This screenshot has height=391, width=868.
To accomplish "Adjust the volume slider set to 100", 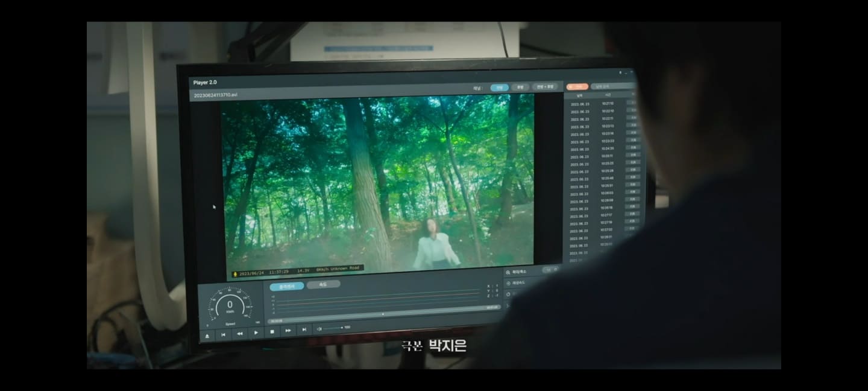I will coord(333,328).
